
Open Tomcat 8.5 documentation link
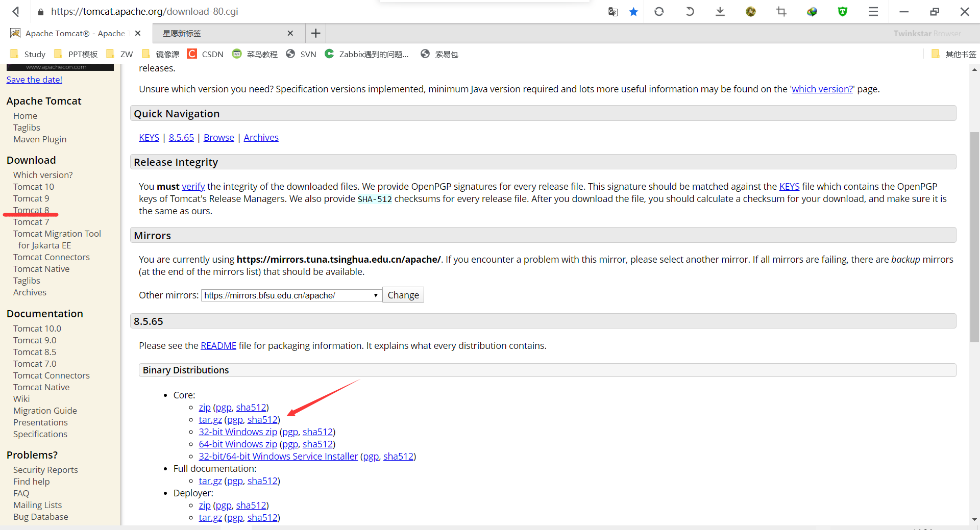35,352
